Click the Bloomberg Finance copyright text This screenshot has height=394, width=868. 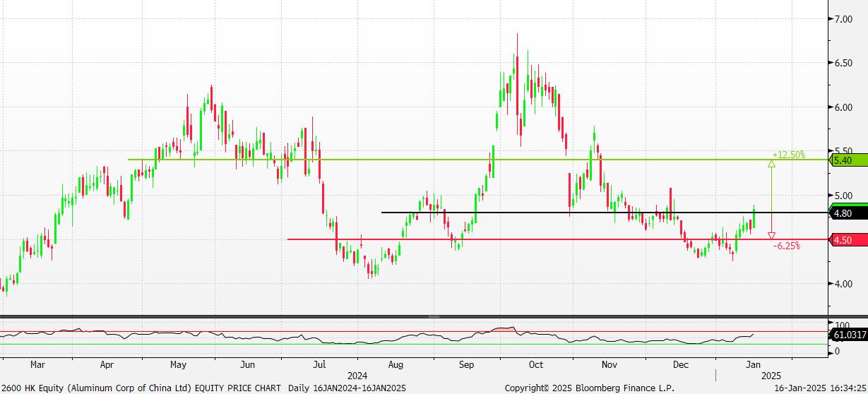589,388
